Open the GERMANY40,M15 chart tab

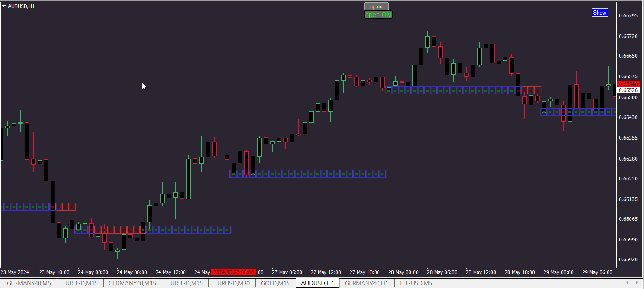[x=132, y=283]
